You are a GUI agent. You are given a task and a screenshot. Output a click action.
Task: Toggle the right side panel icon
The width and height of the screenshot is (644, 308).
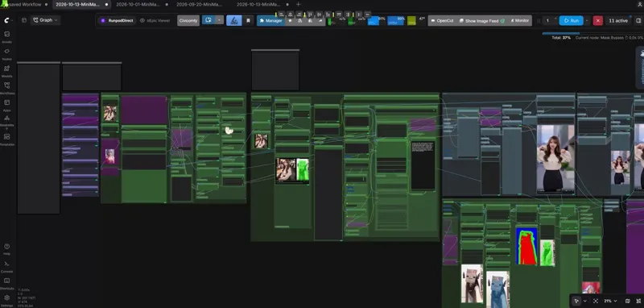638,21
